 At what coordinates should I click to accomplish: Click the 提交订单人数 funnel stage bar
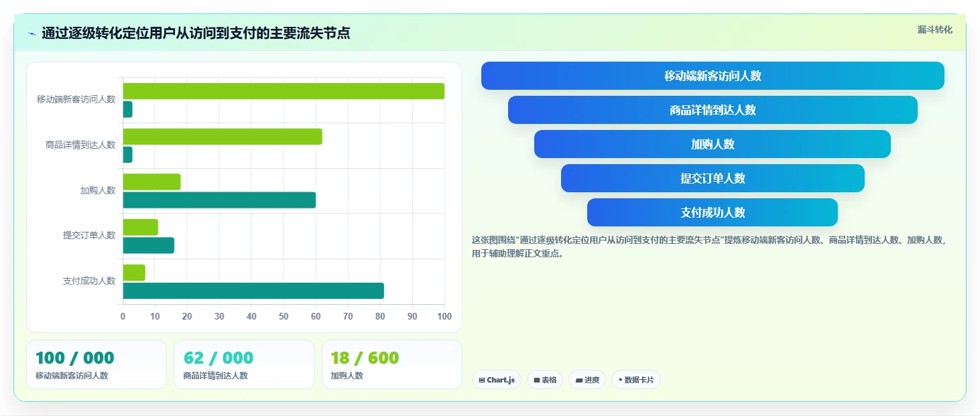click(713, 178)
